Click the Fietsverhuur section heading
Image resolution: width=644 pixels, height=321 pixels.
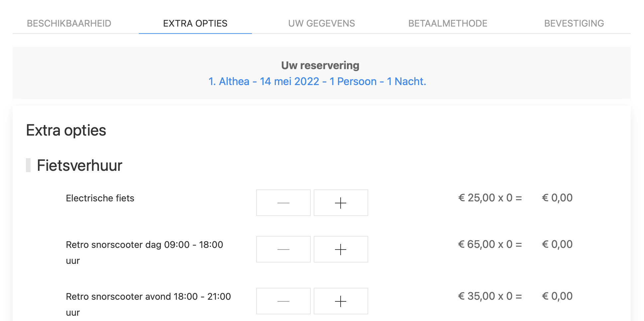[x=79, y=165]
